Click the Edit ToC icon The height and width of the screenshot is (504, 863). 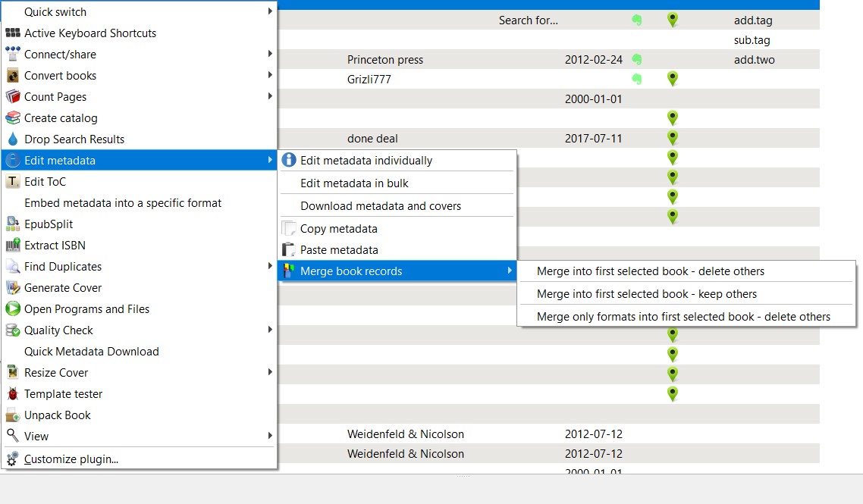pos(12,182)
